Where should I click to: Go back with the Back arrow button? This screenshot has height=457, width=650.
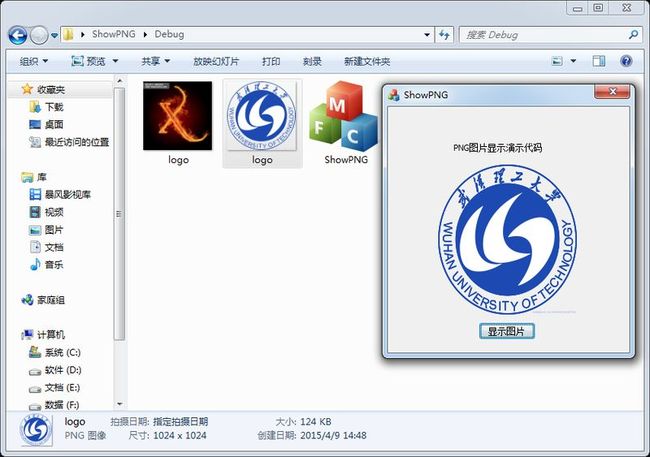18,35
